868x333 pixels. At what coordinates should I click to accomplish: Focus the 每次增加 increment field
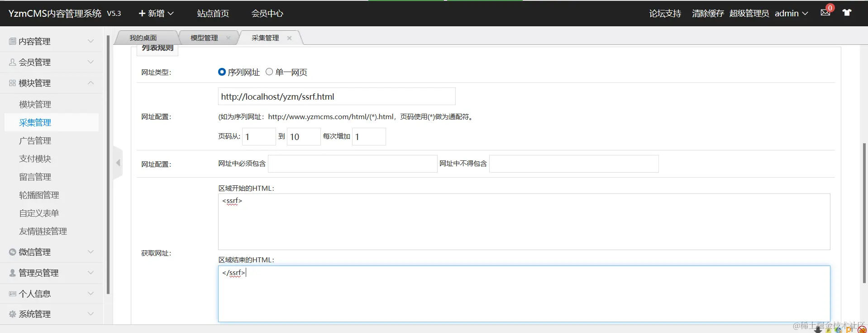pyautogui.click(x=369, y=136)
